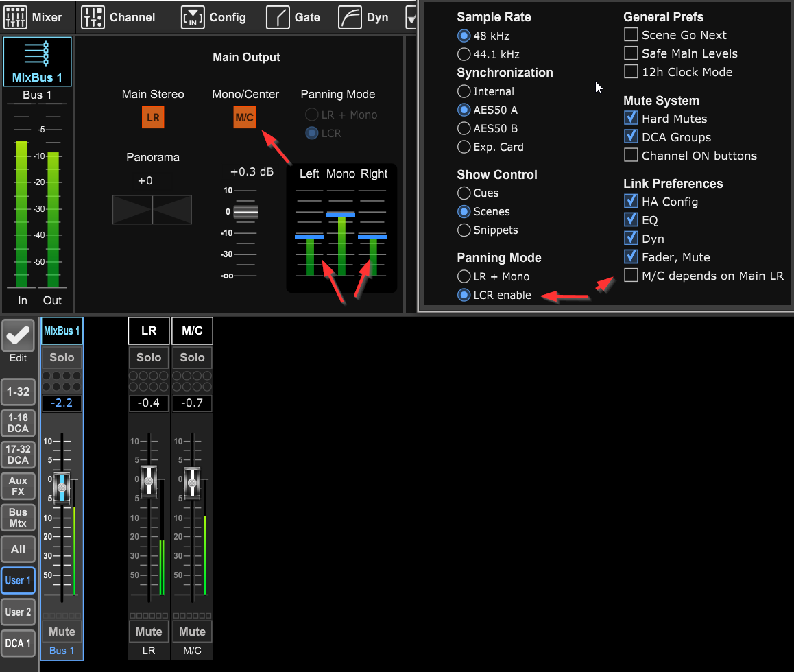Click the M/C strip fader handle

(x=192, y=483)
